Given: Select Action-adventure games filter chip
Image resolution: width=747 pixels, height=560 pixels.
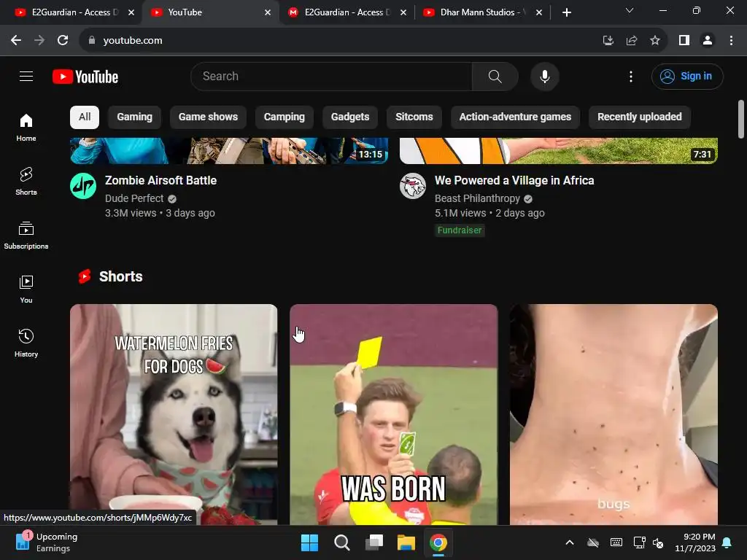Looking at the screenshot, I should 515,117.
